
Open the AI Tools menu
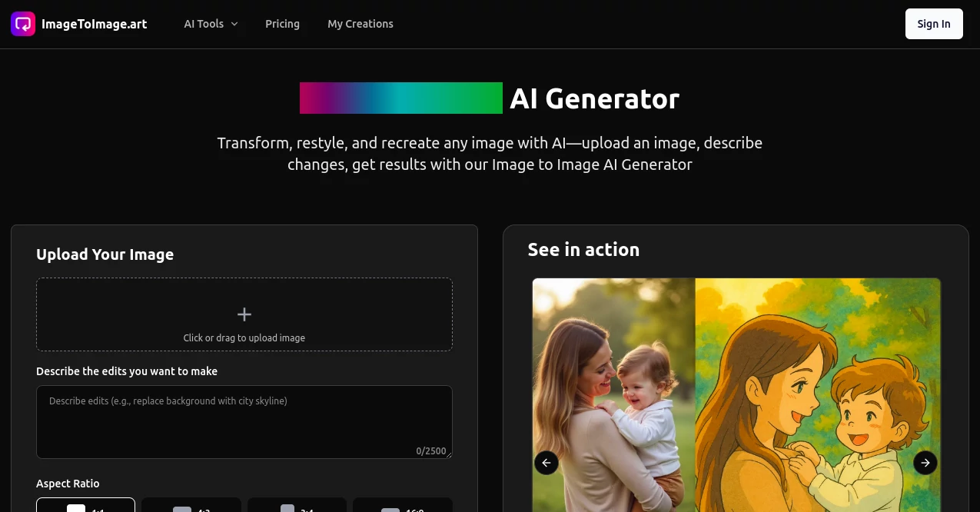coord(204,24)
